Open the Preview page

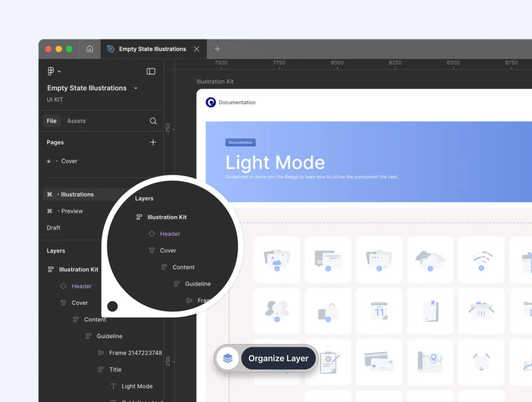[x=72, y=211]
